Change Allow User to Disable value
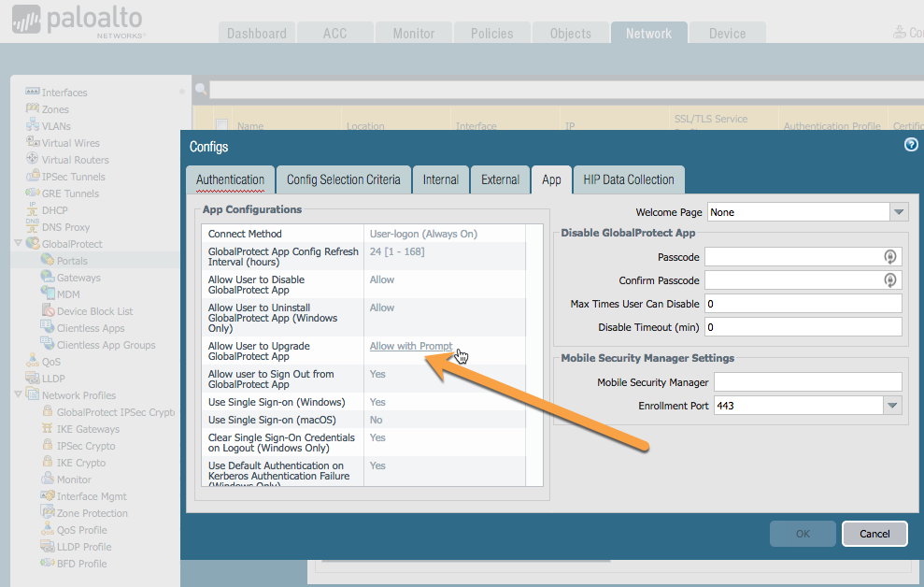The height and width of the screenshot is (587, 924). tap(382, 279)
